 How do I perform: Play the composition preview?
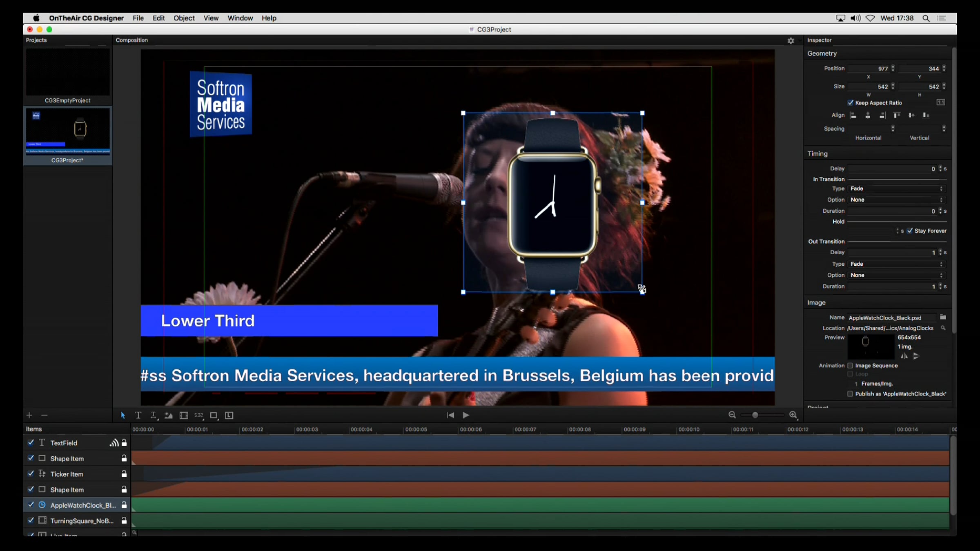[466, 415]
